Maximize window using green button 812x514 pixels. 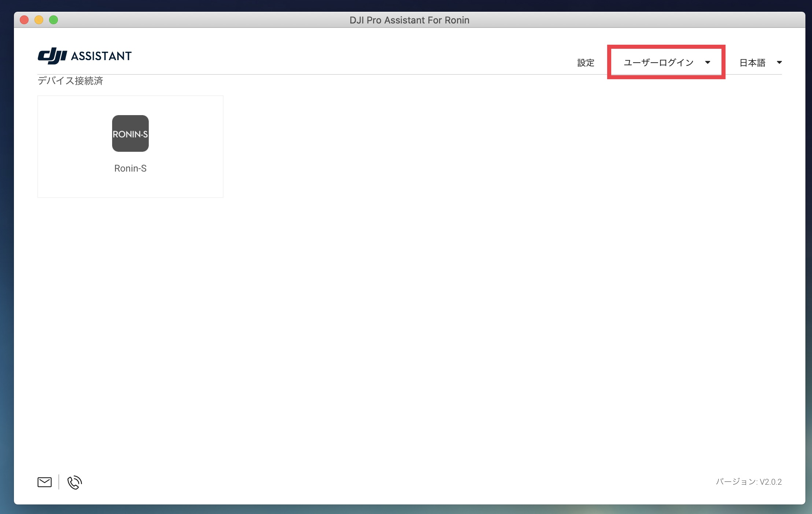click(x=53, y=20)
